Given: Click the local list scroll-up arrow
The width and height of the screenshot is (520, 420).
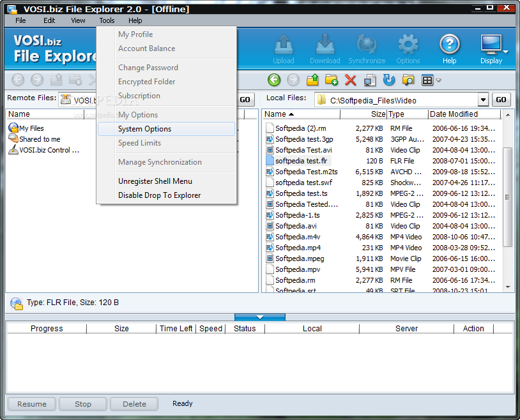Looking at the screenshot, I should (x=507, y=115).
